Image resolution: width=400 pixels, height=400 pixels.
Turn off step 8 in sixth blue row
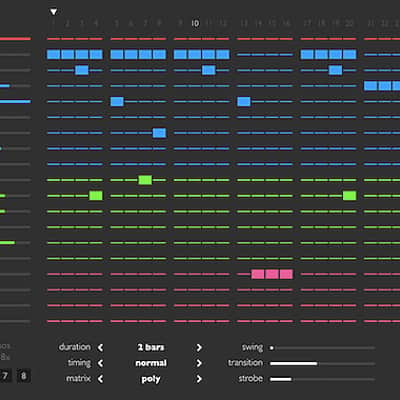(159, 133)
